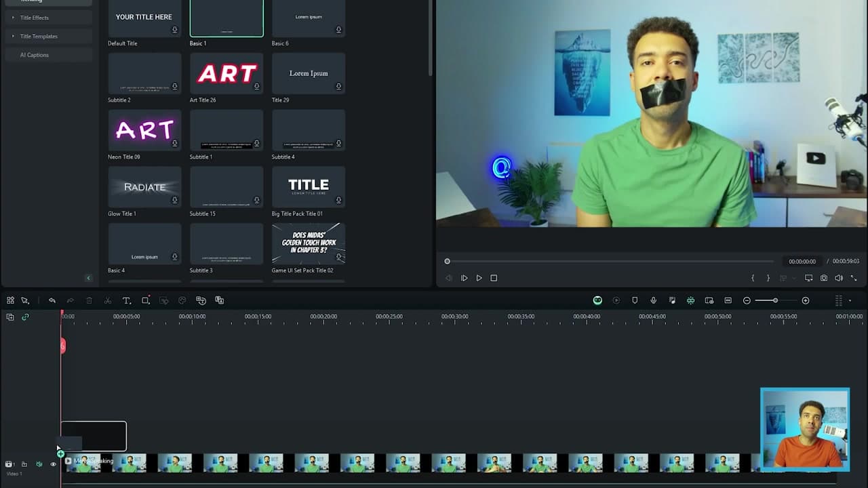Click the add track icon above track headers
Screen dimensions: 868x488
(x=10, y=317)
